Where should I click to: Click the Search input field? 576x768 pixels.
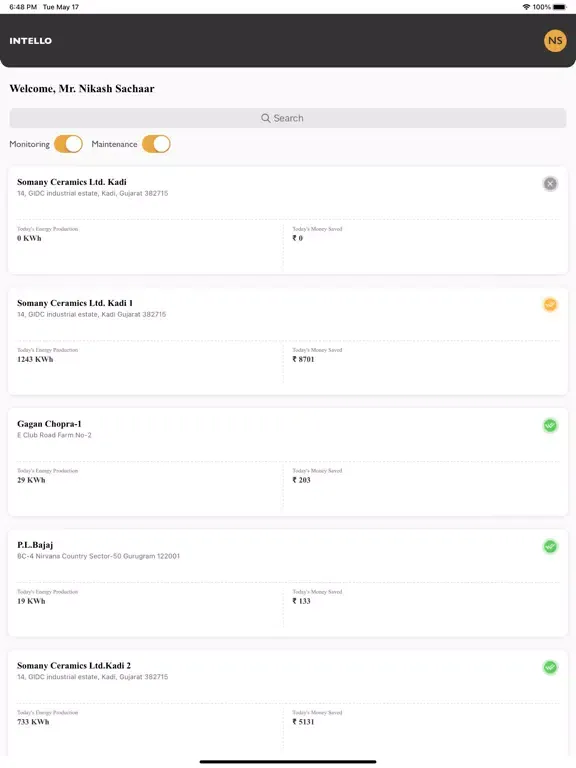(288, 118)
